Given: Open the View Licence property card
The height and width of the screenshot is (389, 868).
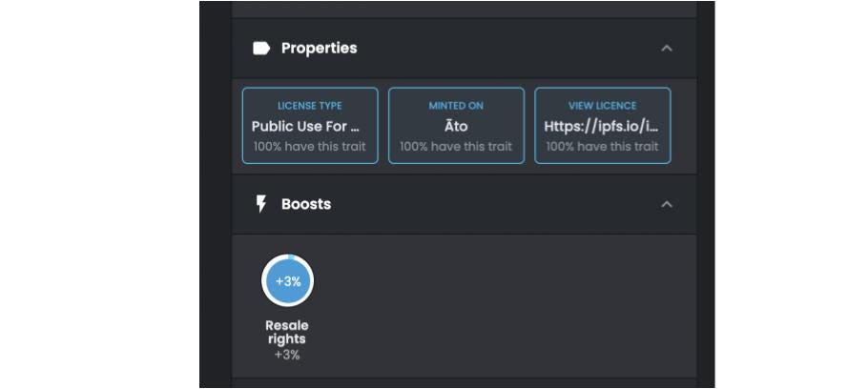Looking at the screenshot, I should [602, 126].
